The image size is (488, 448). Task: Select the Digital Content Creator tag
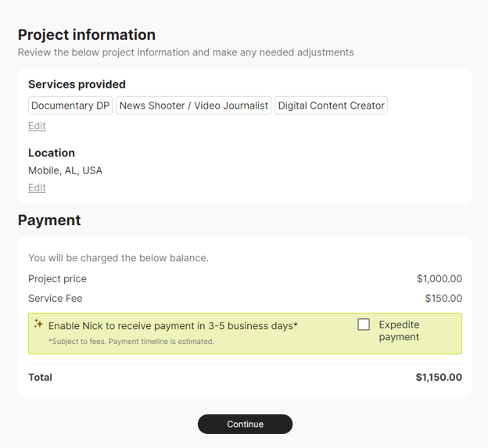point(331,106)
